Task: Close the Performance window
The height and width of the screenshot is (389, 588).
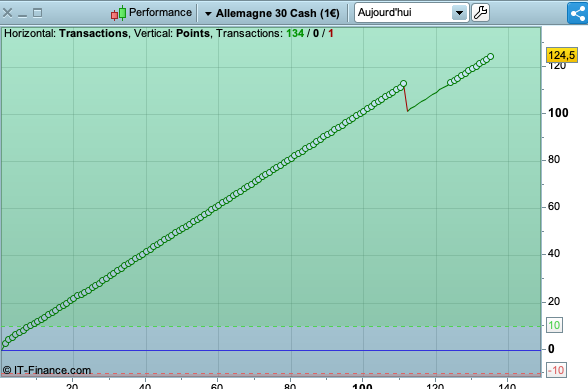Action: tap(7, 13)
